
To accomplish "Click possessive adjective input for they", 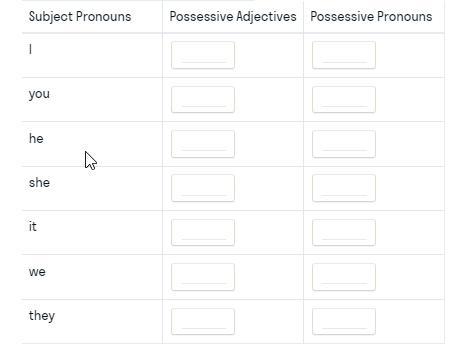I will click(203, 321).
